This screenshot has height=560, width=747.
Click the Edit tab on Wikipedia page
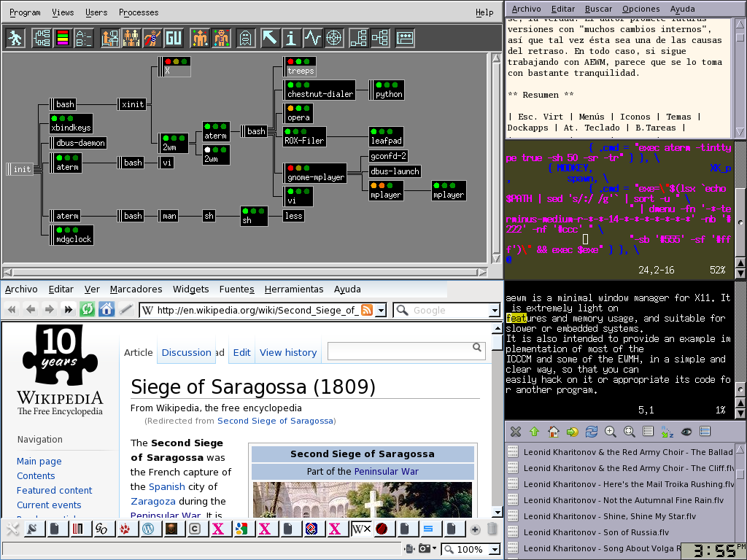point(241,352)
